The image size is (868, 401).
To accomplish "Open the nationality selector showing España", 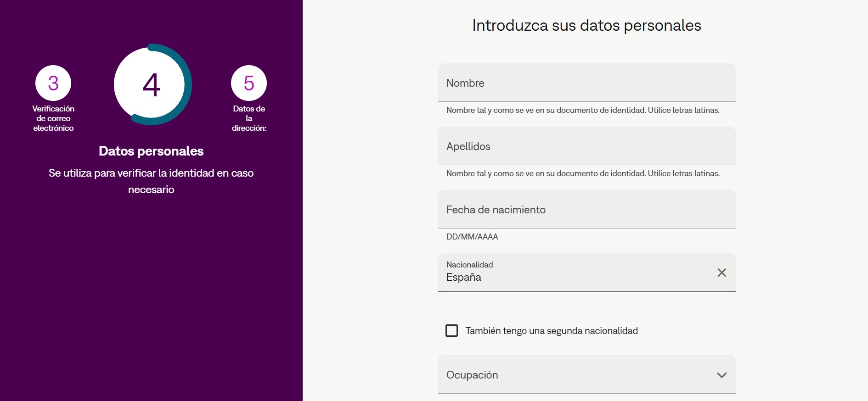I will pyautogui.click(x=551, y=273).
